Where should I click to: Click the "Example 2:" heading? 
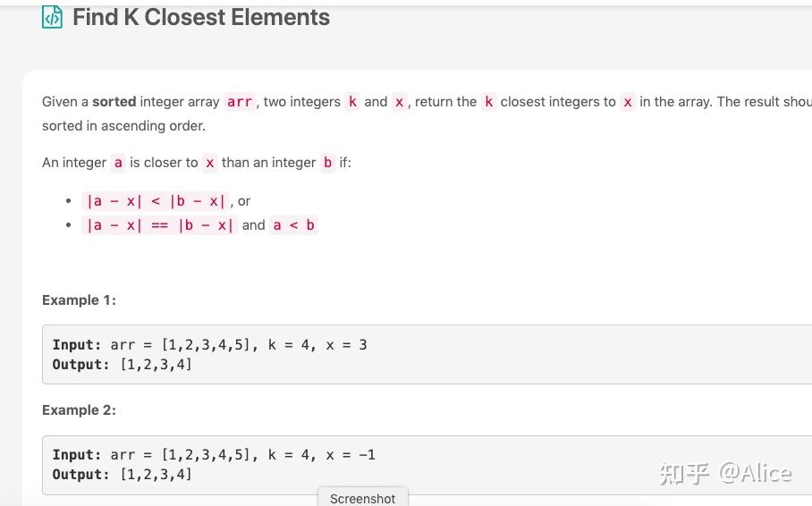pos(79,410)
